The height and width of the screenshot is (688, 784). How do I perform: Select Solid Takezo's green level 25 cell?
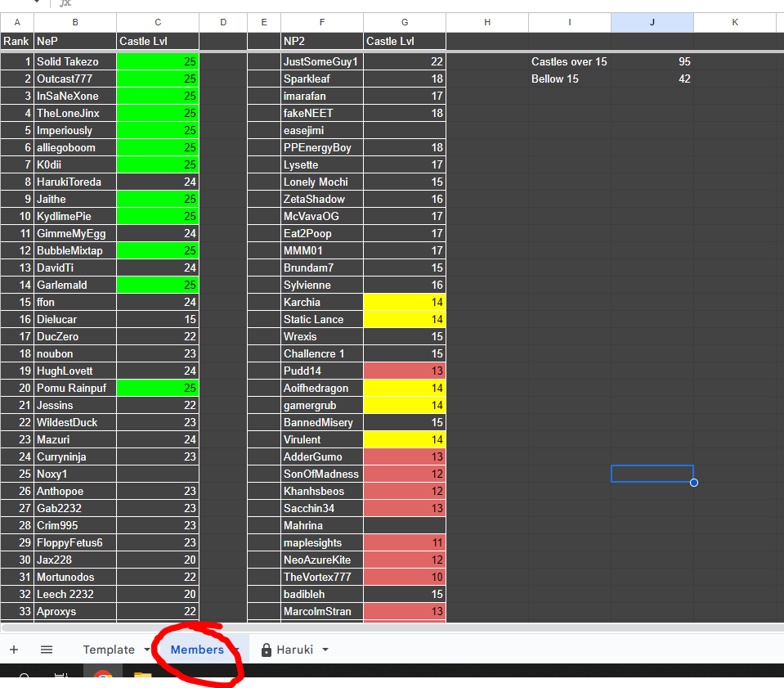tap(158, 61)
